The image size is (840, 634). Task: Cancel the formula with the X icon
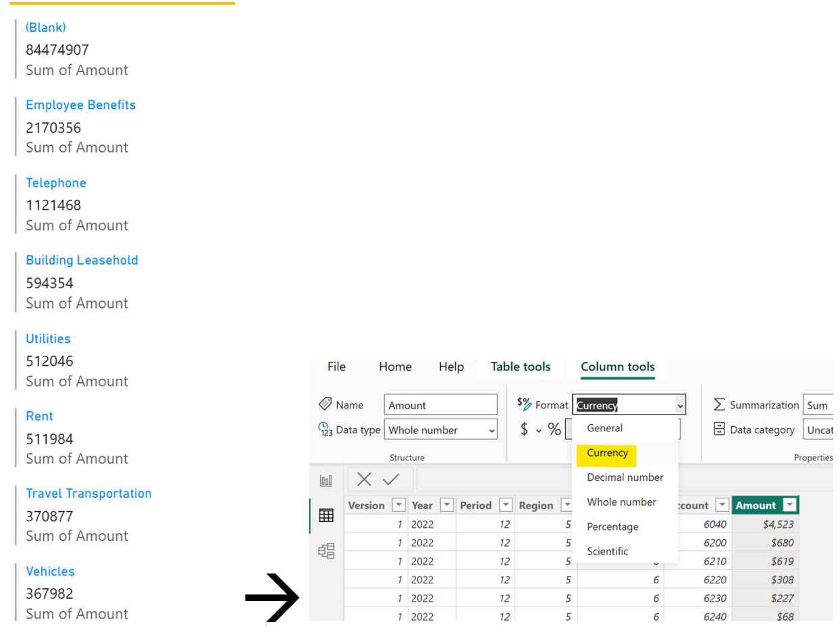point(364,479)
